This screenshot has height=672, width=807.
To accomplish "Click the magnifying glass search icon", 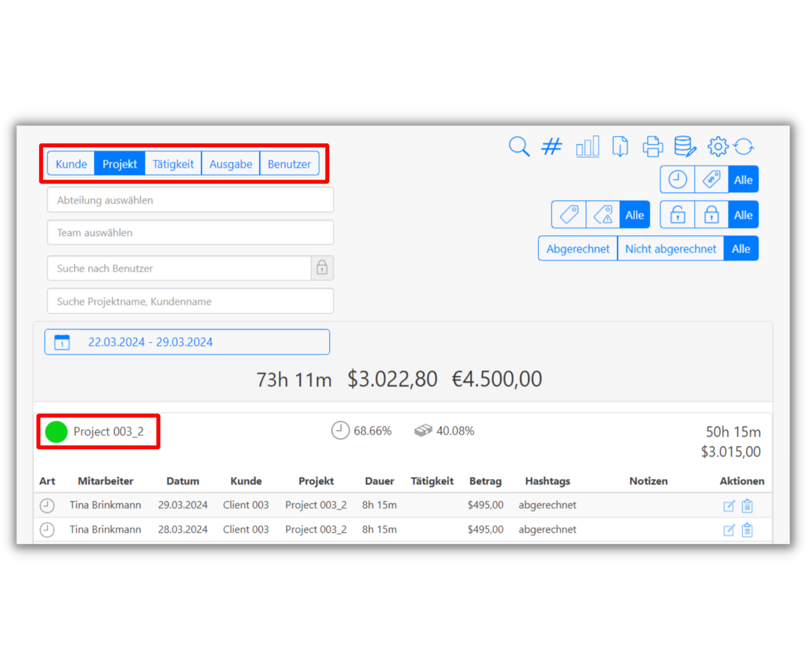I will [519, 146].
